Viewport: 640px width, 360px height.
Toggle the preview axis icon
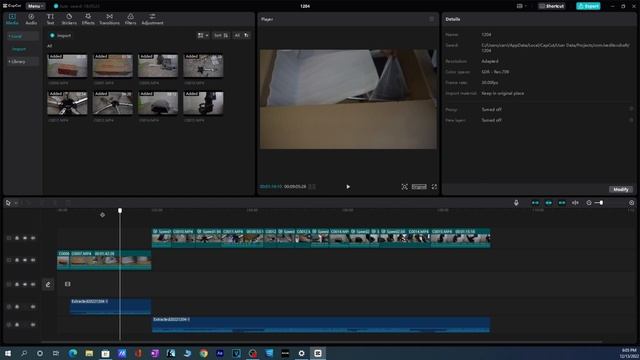coord(575,203)
